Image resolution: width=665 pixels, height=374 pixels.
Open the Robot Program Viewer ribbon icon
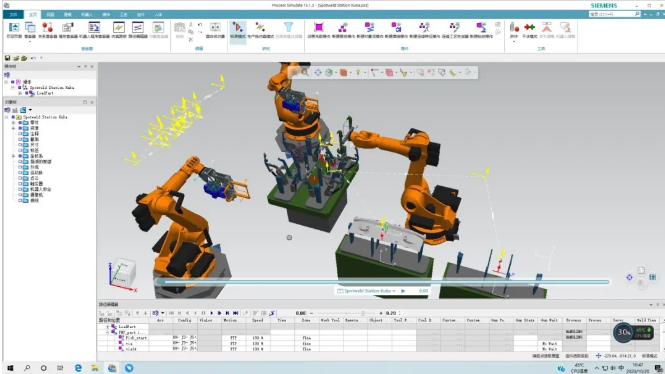click(94, 28)
